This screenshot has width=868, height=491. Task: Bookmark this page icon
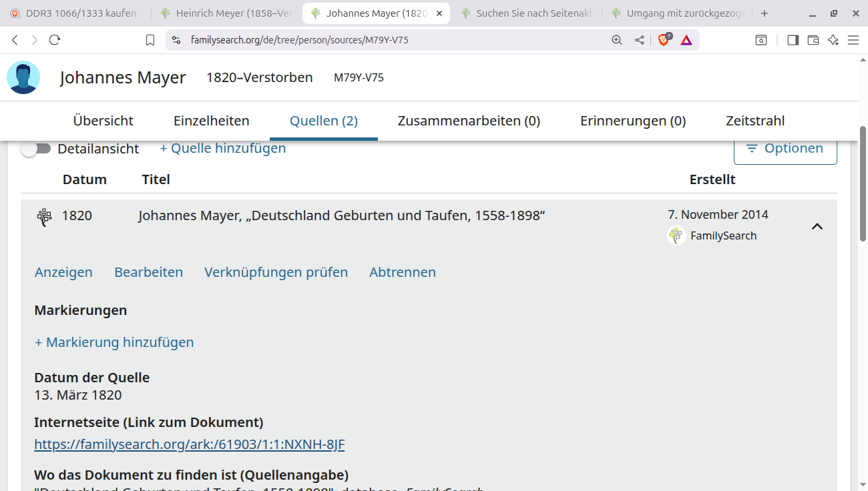(x=150, y=40)
